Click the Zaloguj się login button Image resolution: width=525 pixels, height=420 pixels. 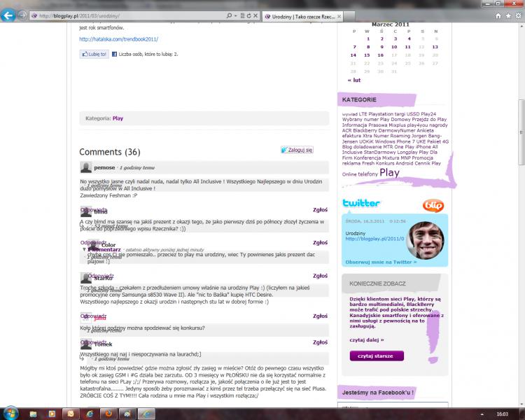tap(297, 150)
